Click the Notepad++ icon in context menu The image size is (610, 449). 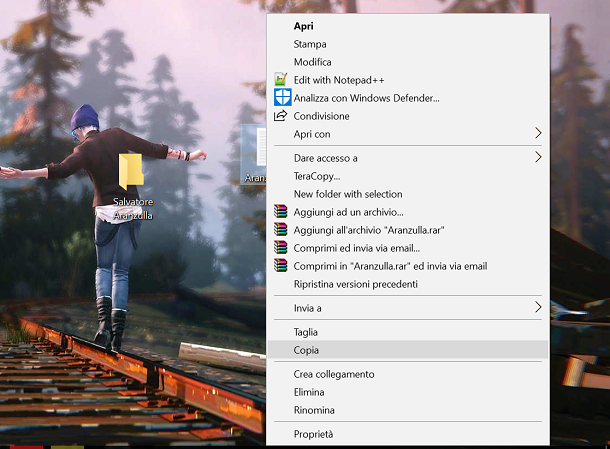click(280, 80)
